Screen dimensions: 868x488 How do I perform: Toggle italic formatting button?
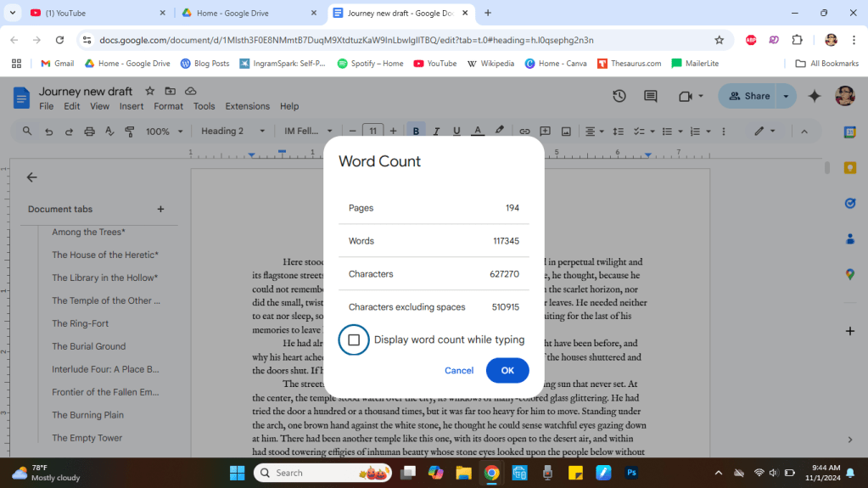436,131
